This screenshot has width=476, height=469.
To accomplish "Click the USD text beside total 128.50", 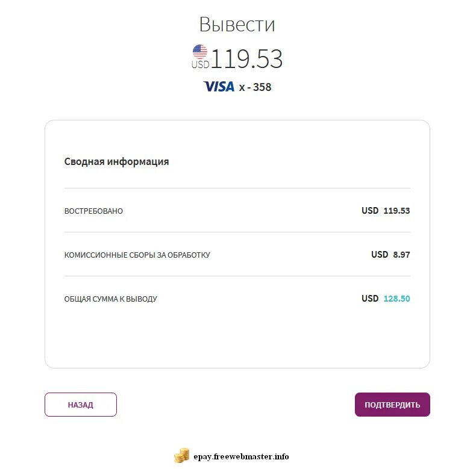I will (370, 299).
